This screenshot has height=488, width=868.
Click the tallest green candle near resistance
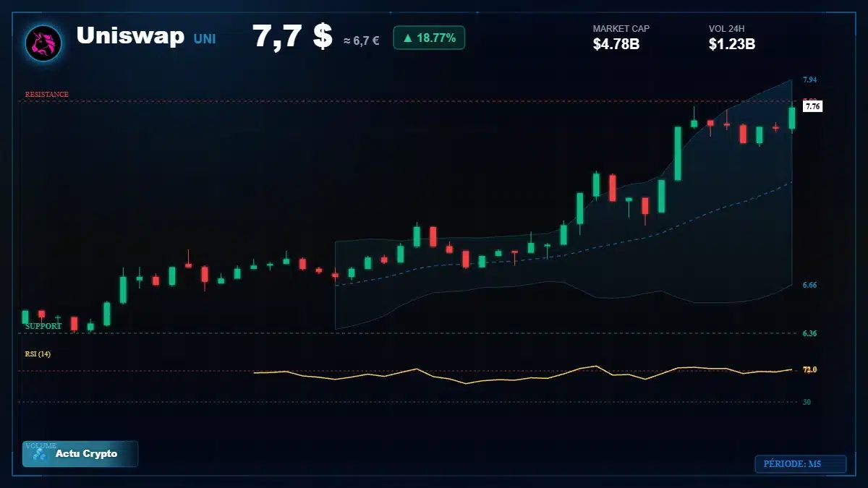(x=678, y=153)
